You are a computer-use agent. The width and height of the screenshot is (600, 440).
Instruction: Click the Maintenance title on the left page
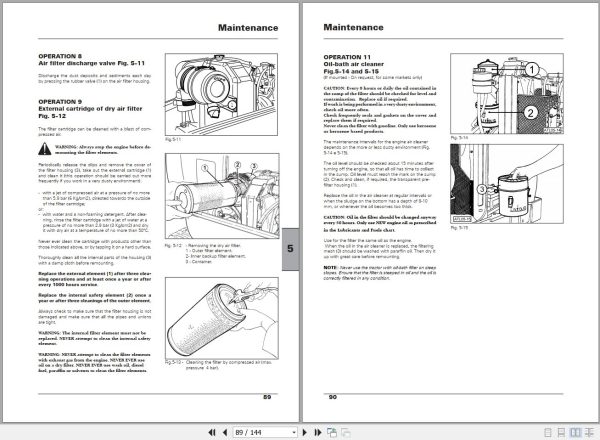[248, 28]
